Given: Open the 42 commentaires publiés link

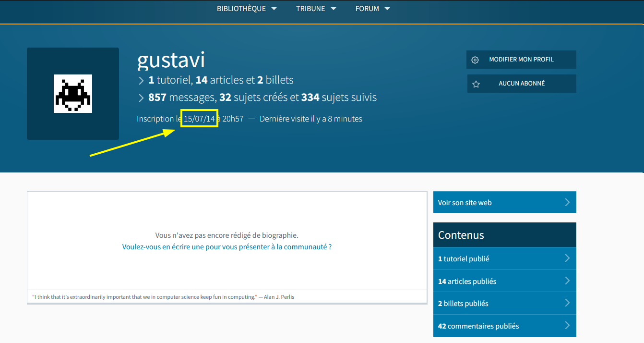Looking at the screenshot, I should click(504, 326).
